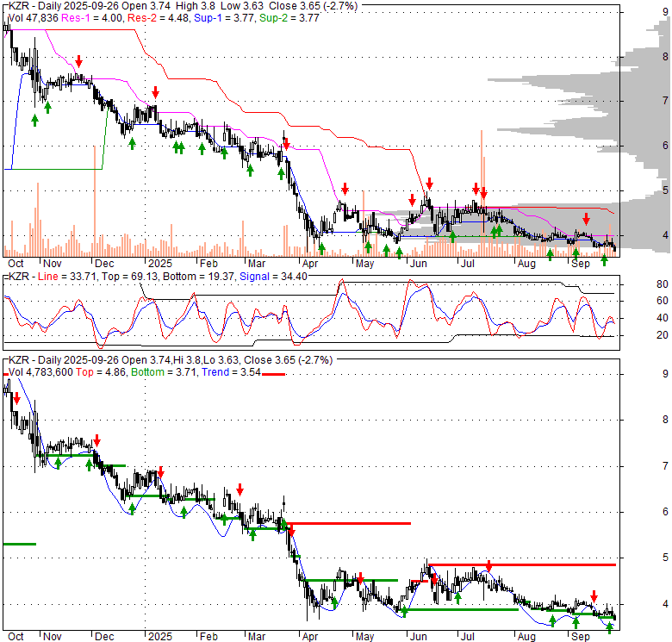Click 'Jul' on bottom panel time axis
Image resolution: width=672 pixels, height=642 pixels.
click(467, 637)
